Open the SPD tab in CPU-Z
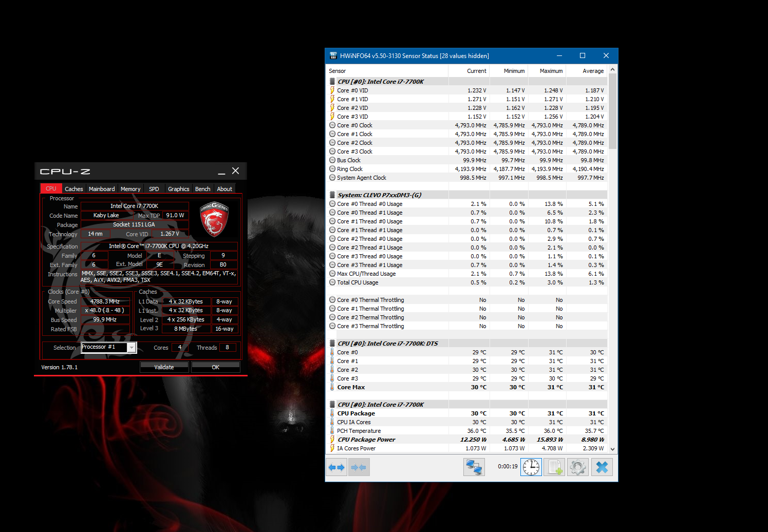This screenshot has height=532, width=768. [x=154, y=189]
